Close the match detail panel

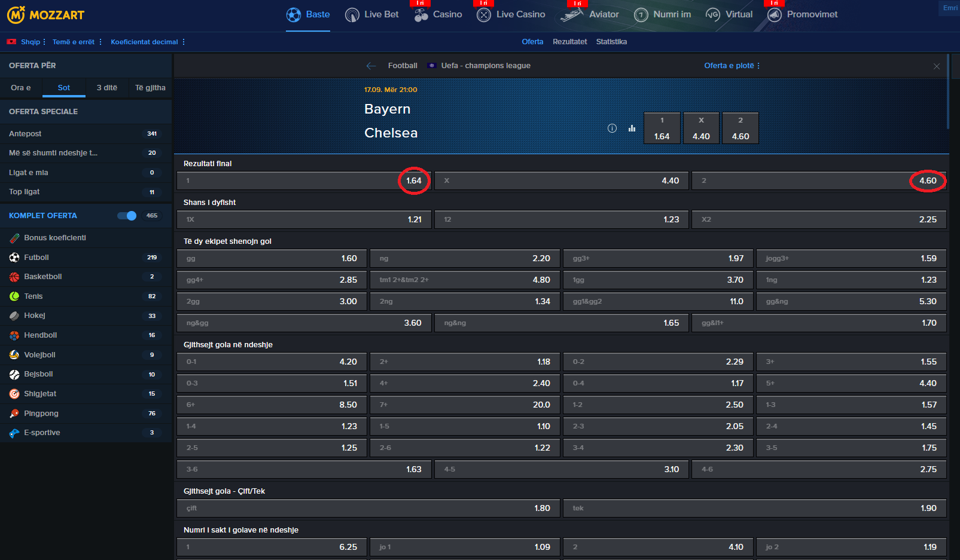coord(937,66)
